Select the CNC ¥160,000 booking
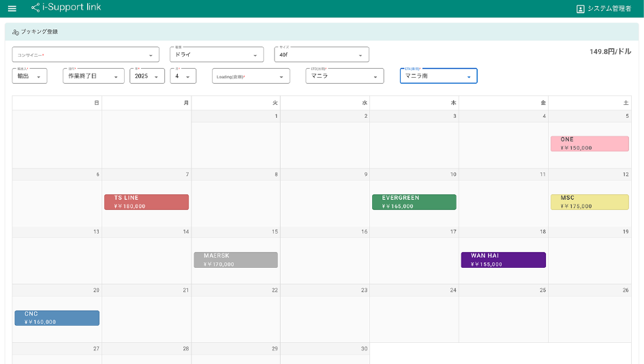Screen dimensions: 644x364 click(x=57, y=318)
